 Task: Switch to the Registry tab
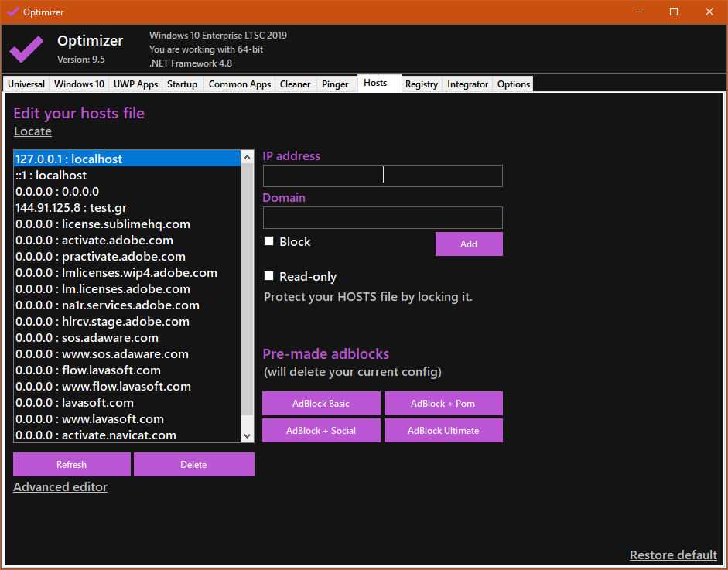(421, 84)
